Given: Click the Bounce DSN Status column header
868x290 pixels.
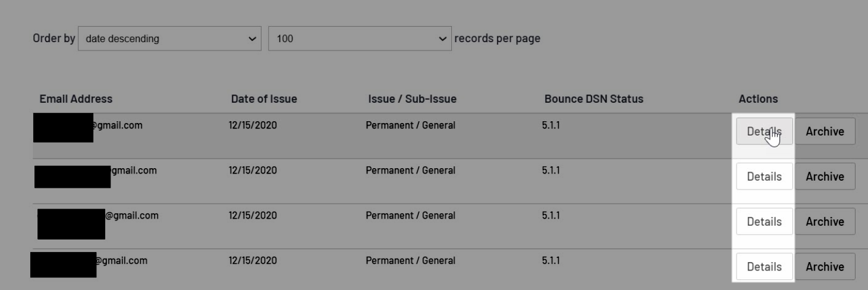Looking at the screenshot, I should tap(593, 99).
